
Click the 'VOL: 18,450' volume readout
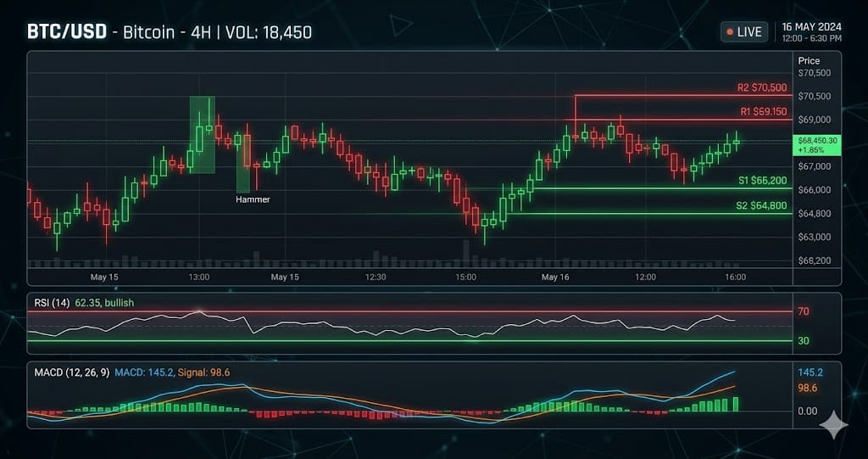click(x=269, y=32)
